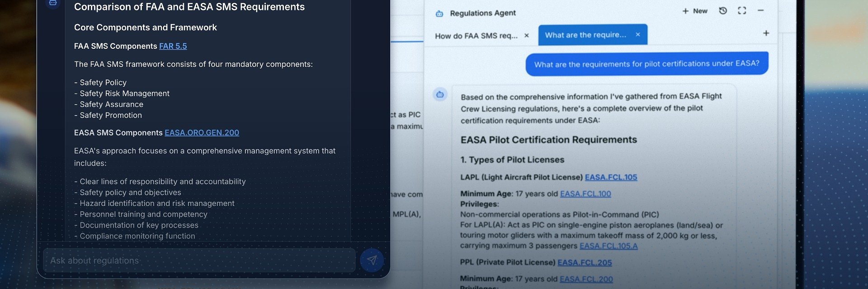
Task: Open the FAR 5.5 reference link
Action: tap(173, 46)
